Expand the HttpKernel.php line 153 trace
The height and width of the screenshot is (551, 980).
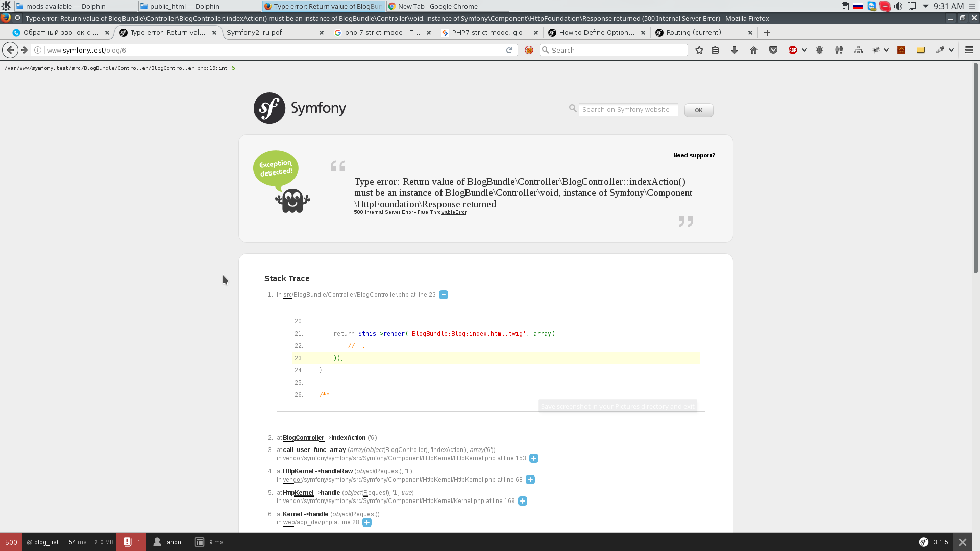(534, 458)
